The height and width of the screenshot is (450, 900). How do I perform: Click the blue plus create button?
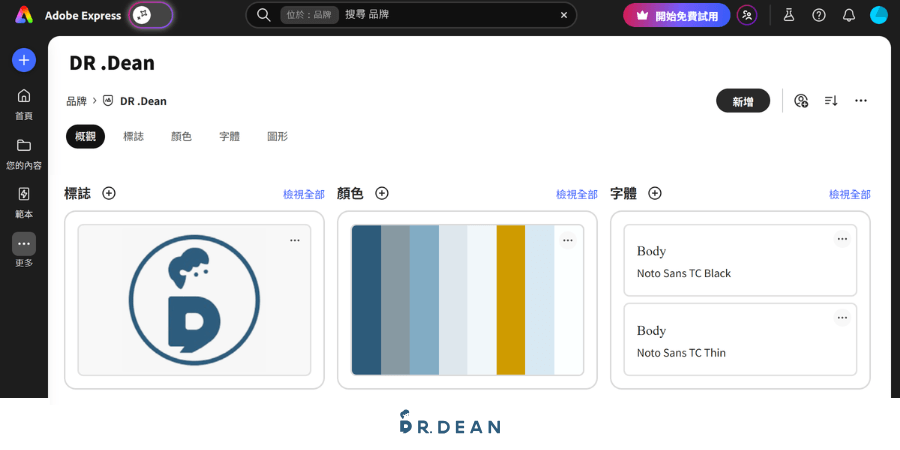pos(24,60)
